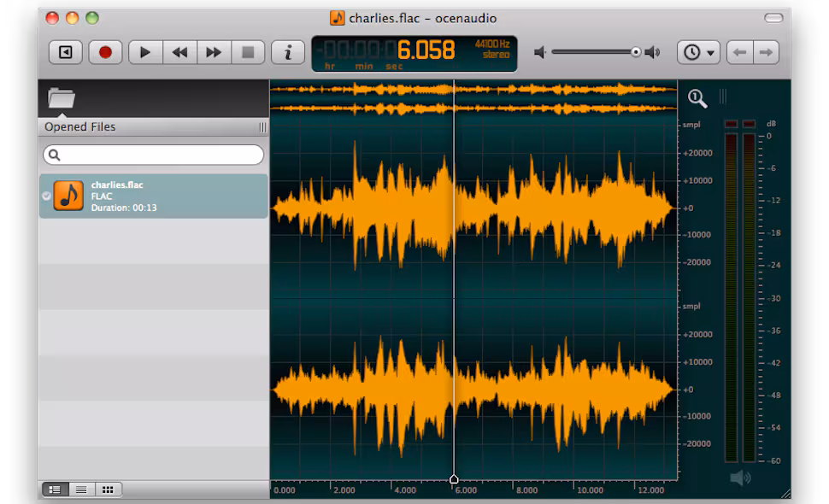
Task: Click the left channel clip indicator
Action: (x=732, y=124)
